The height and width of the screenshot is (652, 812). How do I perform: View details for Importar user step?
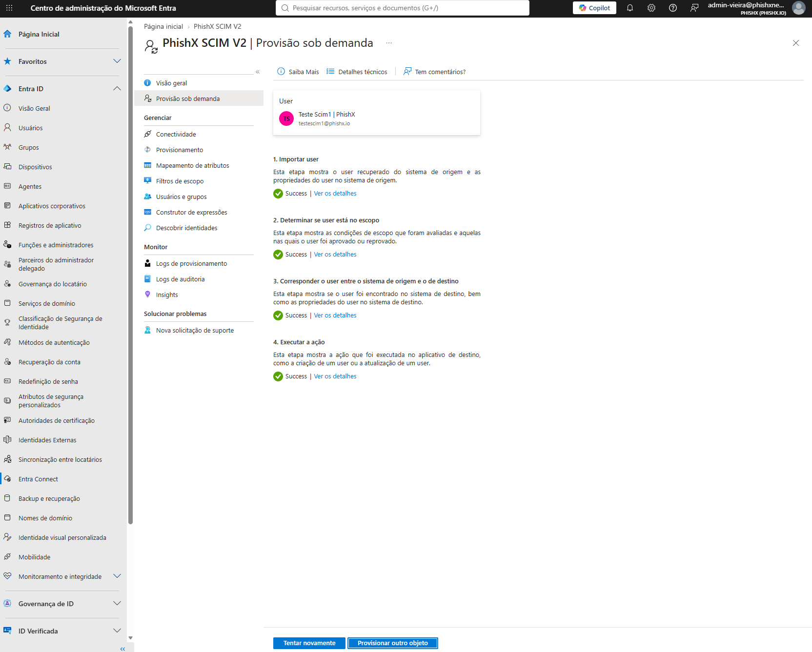click(x=335, y=194)
